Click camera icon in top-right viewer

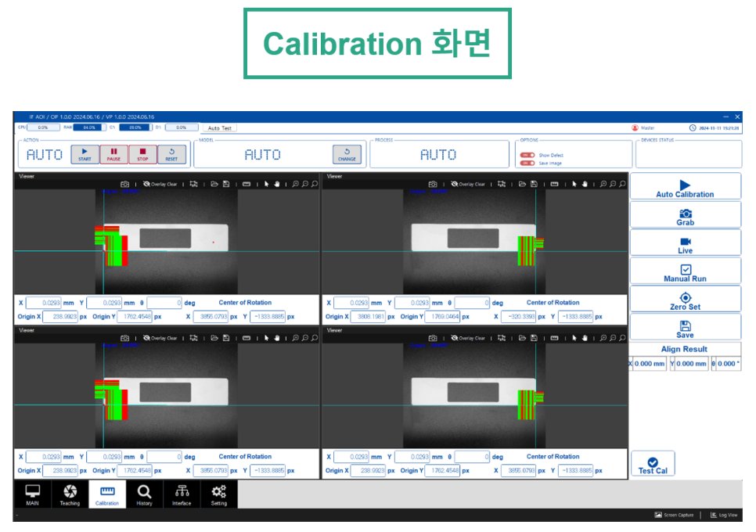pyautogui.click(x=433, y=184)
